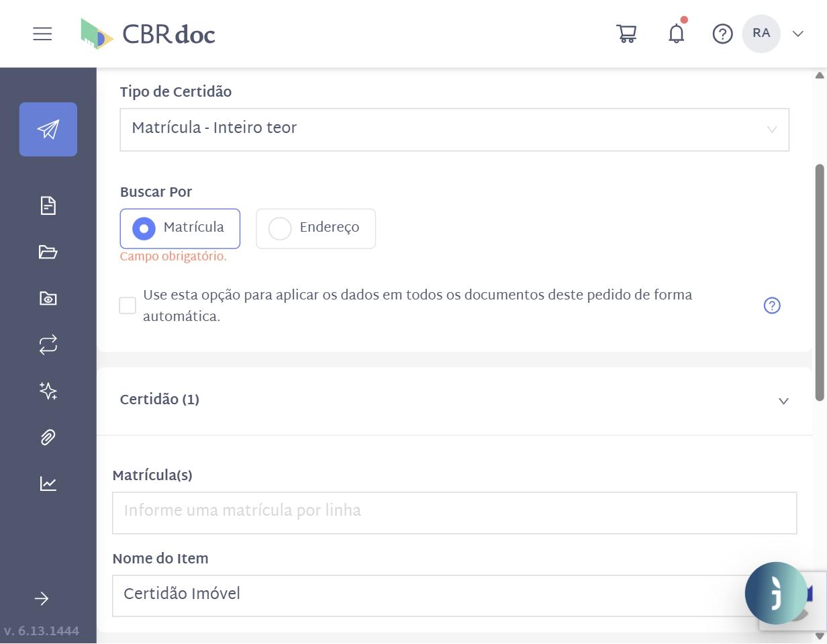This screenshot has width=827, height=644.
Task: Click the Nome do Item field
Action: coord(454,596)
